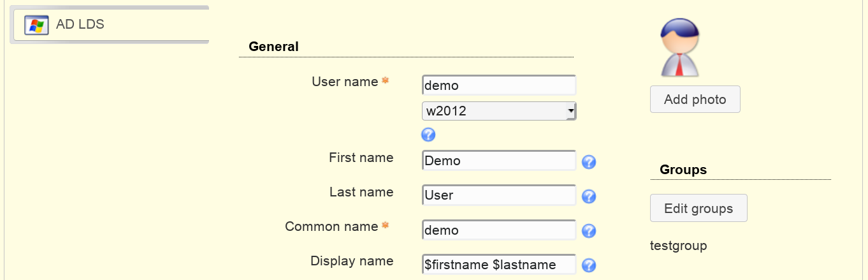Viewport: 868px width, 280px height.
Task: Show help for the Last name field
Action: pyautogui.click(x=589, y=196)
